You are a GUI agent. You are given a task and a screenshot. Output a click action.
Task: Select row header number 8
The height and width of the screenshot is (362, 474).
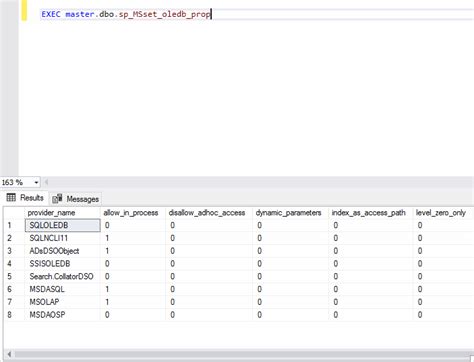pyautogui.click(x=14, y=314)
